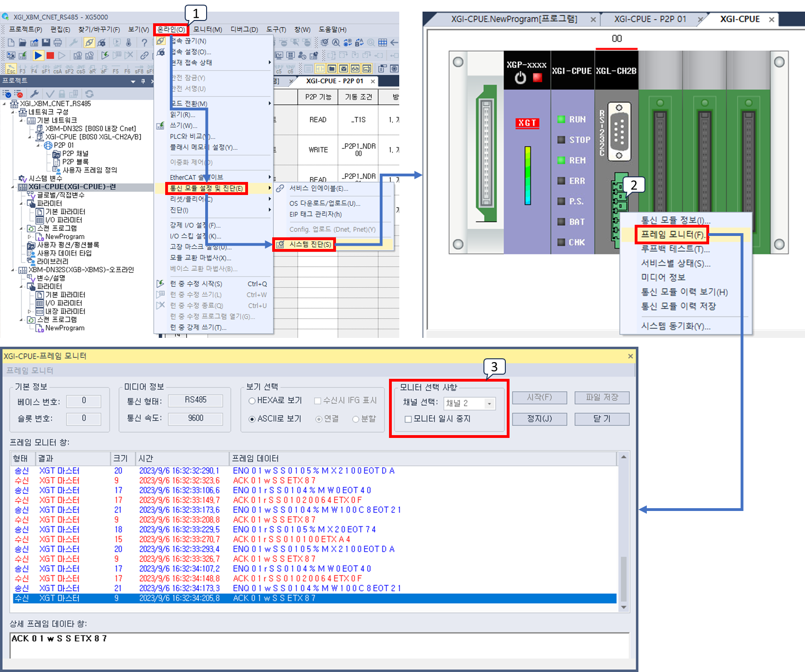The height and width of the screenshot is (672, 805).
Task: Create a new project using the toolbar icon
Action: pyautogui.click(x=12, y=42)
